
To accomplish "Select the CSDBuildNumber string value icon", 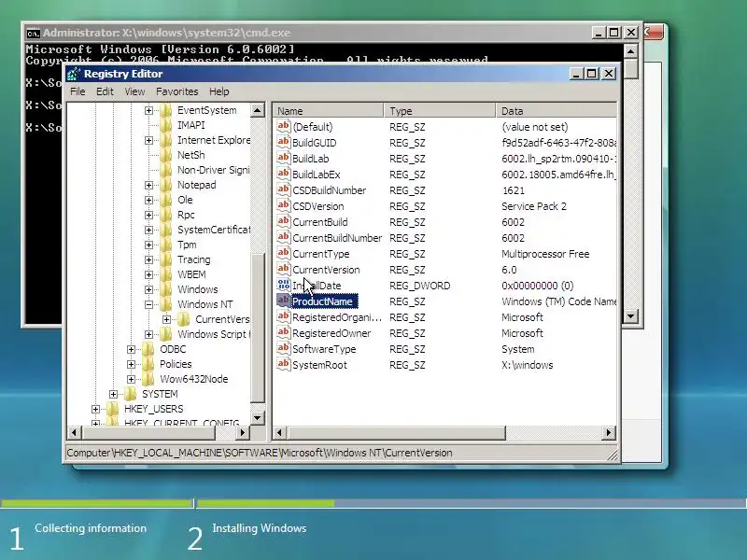I will tap(284, 189).
